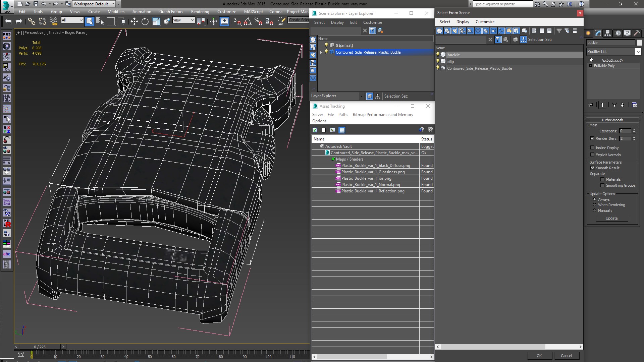
Task: Uncheck the Smooth Result checkbox
Action: click(592, 168)
